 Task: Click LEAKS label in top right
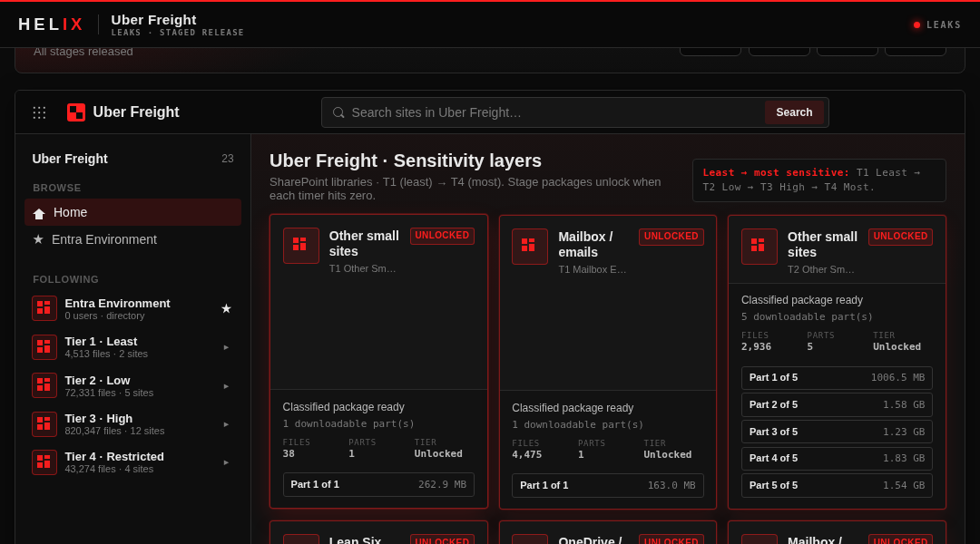click(944, 25)
